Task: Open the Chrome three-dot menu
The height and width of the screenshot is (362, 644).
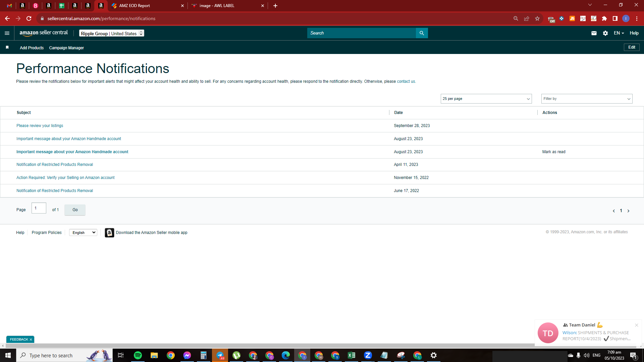Action: pos(637,18)
